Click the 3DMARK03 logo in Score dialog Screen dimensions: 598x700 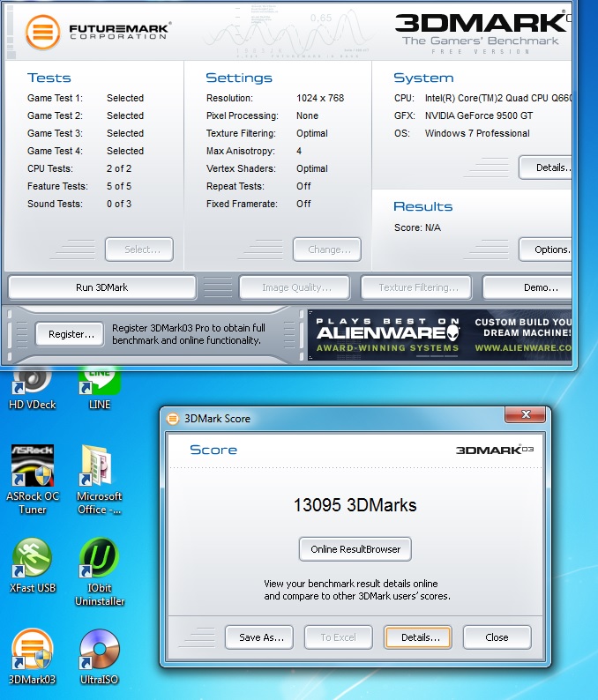(x=495, y=450)
